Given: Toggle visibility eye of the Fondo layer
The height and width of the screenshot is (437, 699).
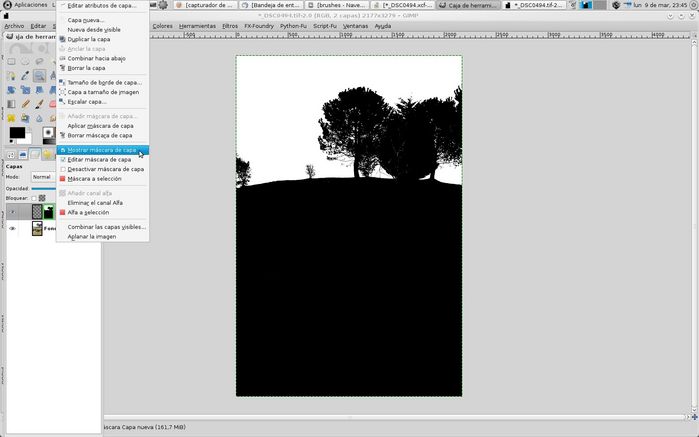Looking at the screenshot, I should point(12,228).
